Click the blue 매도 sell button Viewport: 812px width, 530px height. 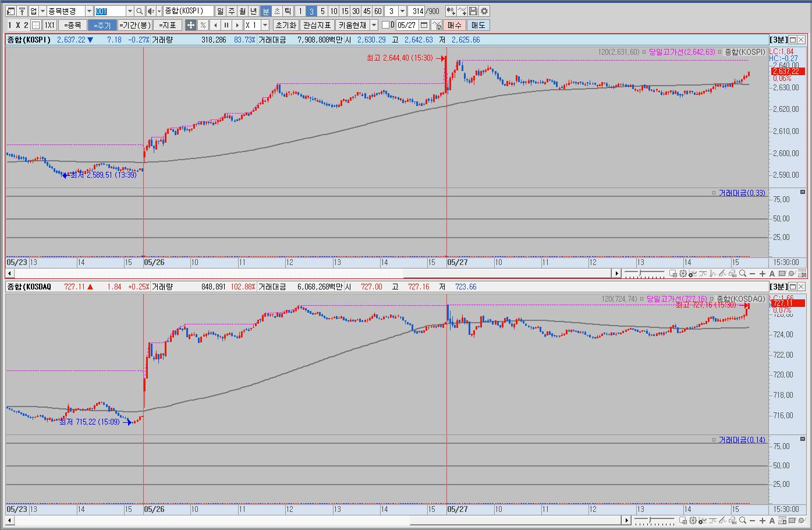click(478, 25)
